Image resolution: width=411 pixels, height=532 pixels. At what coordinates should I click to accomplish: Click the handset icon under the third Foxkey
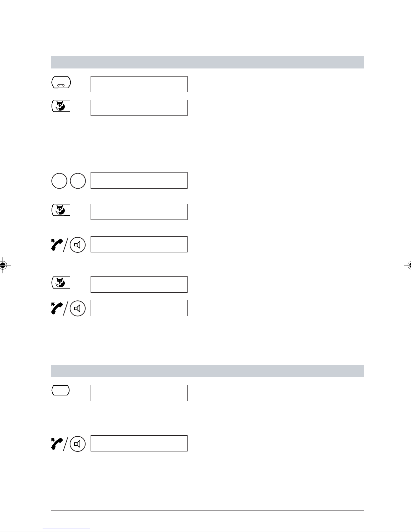tap(57, 308)
